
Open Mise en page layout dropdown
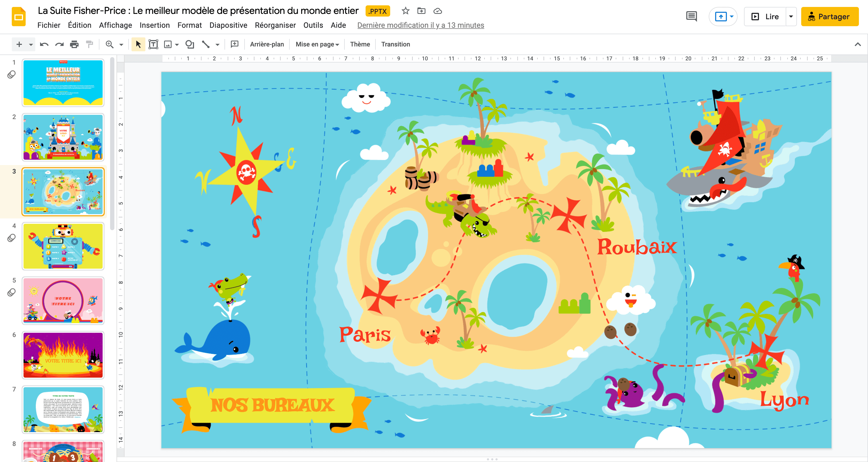click(317, 44)
